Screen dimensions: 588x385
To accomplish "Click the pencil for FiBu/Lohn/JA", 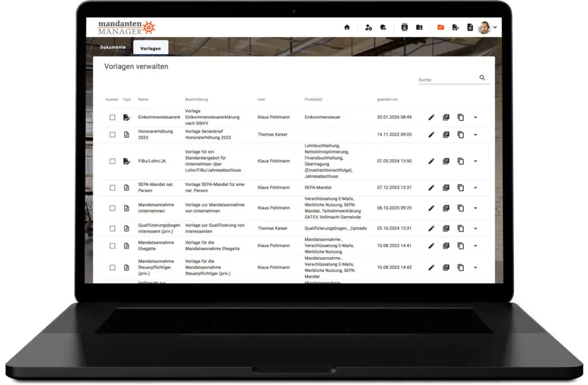I will tap(431, 161).
